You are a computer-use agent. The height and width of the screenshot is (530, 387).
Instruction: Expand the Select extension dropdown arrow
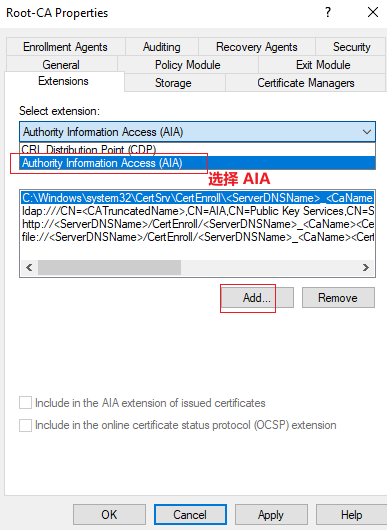pos(367,132)
